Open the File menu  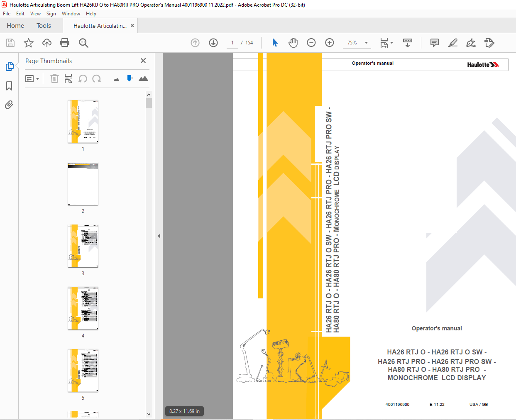[x=7, y=14]
